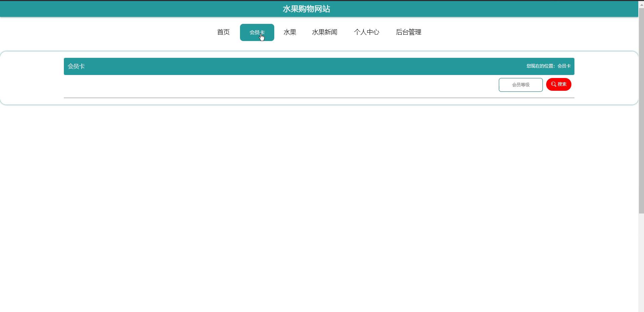Screen dimensions: 644x312
Task: Click the teal top banner left of the site title
Action: (x=134, y=9)
